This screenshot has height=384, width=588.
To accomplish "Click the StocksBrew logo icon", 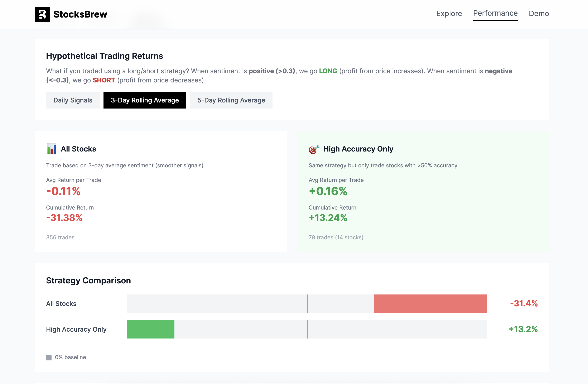I will pos(42,14).
